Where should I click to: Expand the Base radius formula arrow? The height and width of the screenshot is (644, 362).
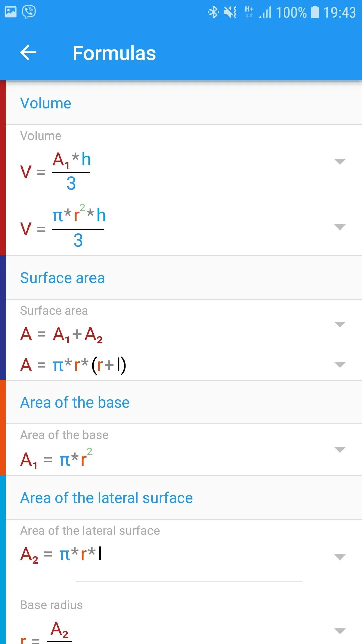coord(340,631)
